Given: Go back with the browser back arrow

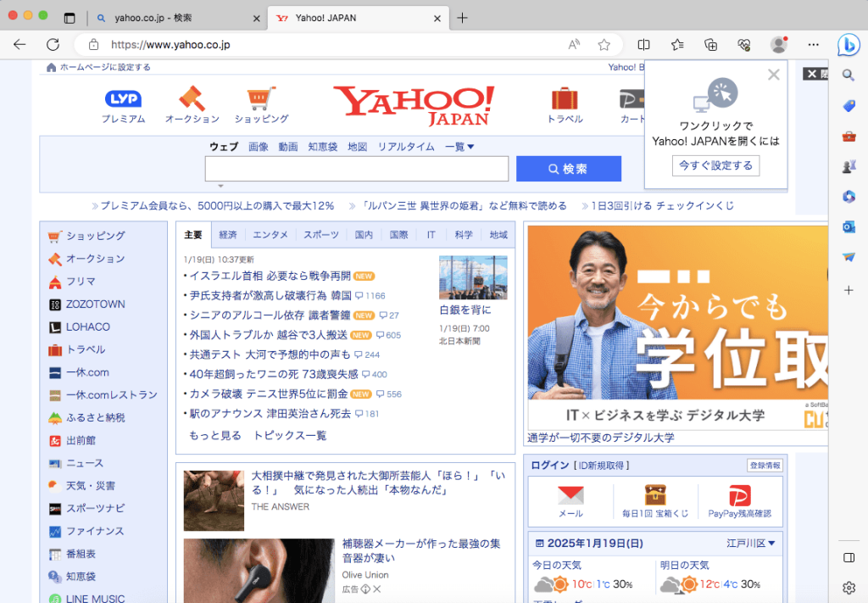Looking at the screenshot, I should (19, 44).
